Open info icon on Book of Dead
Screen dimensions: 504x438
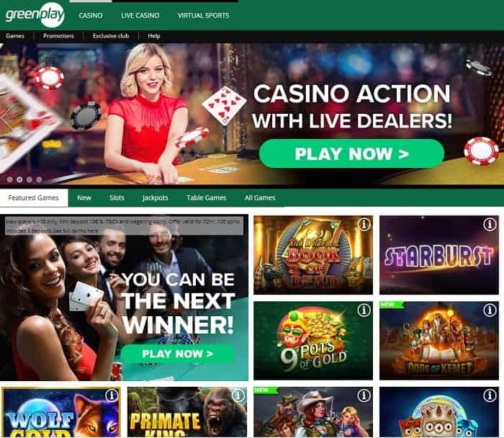364,224
